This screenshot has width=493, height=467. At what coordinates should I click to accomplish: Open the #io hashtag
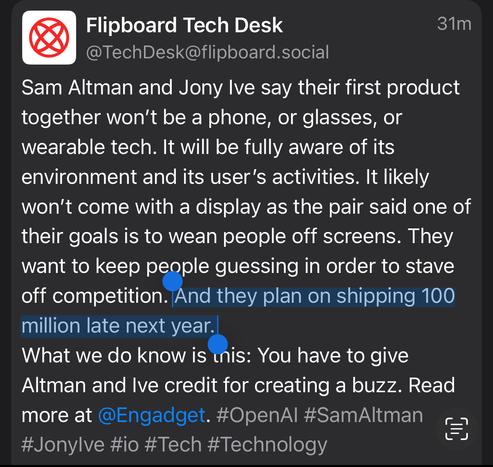pos(124,445)
